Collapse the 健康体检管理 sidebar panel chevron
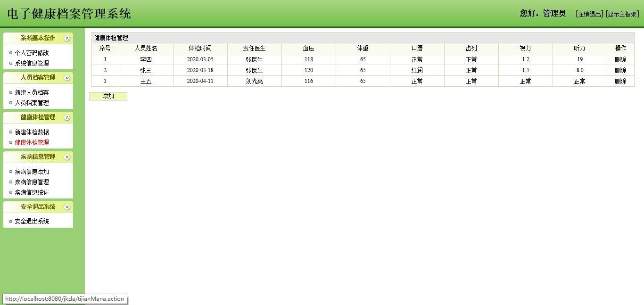Screen dimensions: 644x305 coord(67,117)
